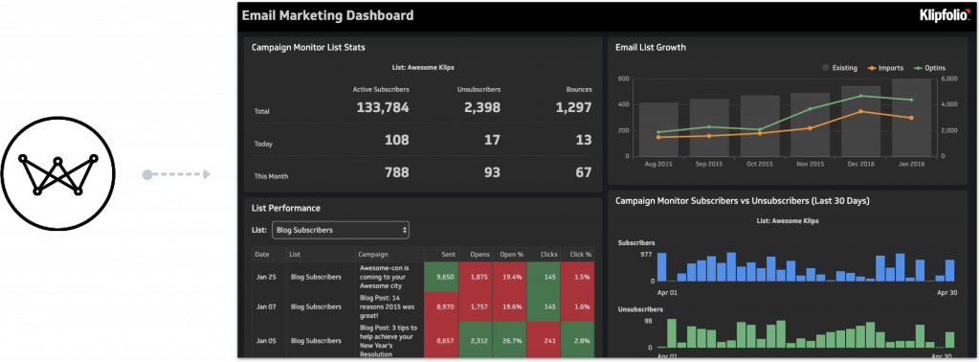Click the 977 axis value on Subscribers chart

click(646, 255)
